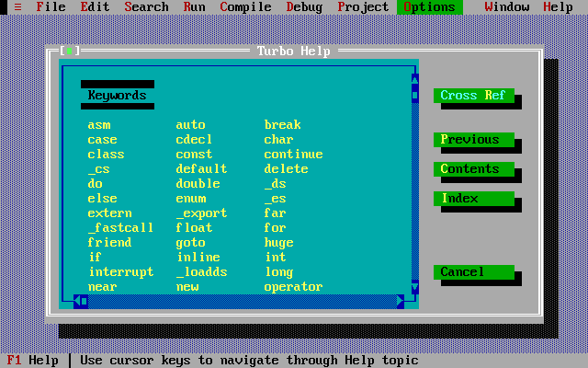Image resolution: width=588 pixels, height=368 pixels.
Task: Follow the _export keyword link
Action: pyautogui.click(x=201, y=213)
